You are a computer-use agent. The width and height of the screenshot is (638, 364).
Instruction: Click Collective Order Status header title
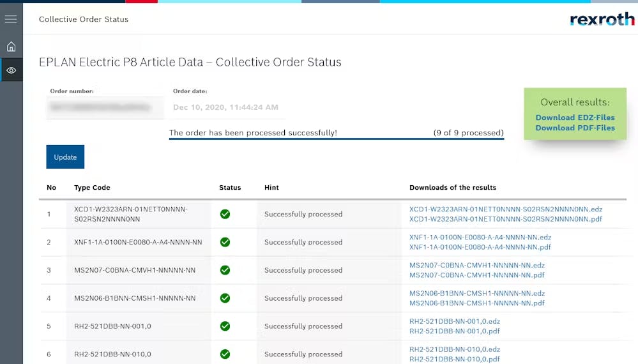click(x=84, y=19)
